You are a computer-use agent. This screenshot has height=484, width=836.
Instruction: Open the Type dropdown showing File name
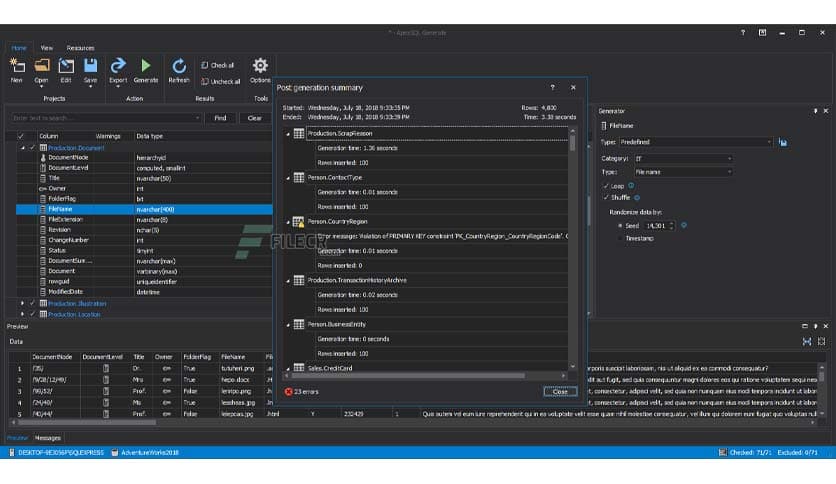(x=684, y=172)
